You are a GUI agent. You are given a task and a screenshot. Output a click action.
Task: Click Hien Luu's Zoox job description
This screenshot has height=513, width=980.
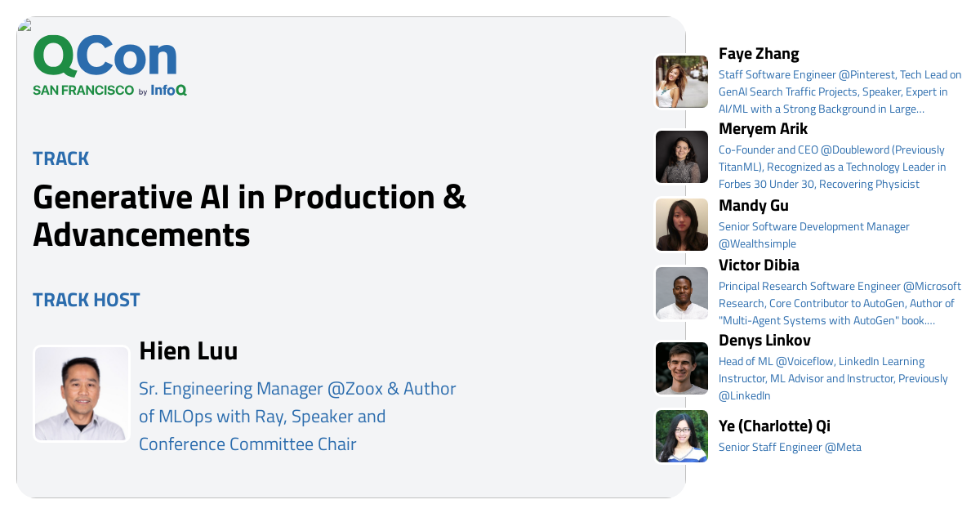pyautogui.click(x=297, y=417)
